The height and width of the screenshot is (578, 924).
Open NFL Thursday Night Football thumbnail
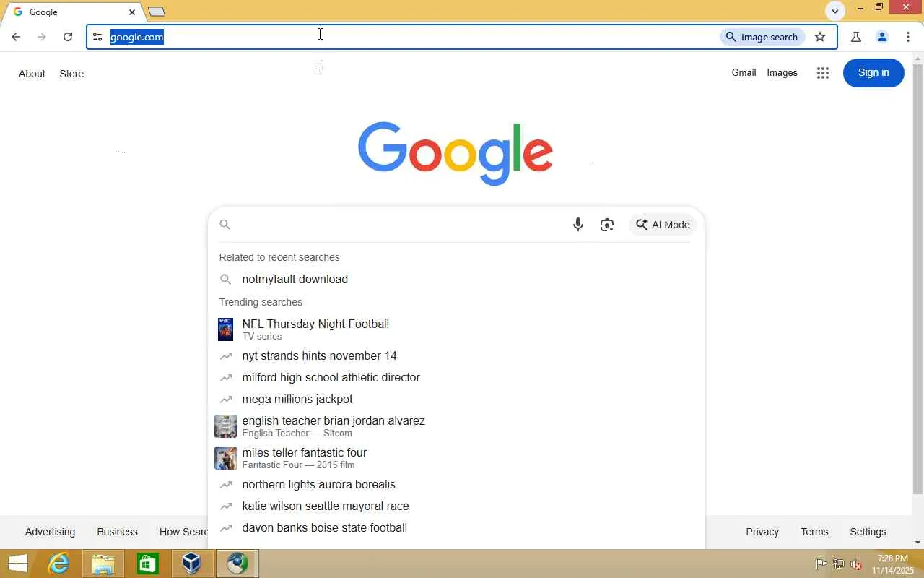[x=226, y=329]
